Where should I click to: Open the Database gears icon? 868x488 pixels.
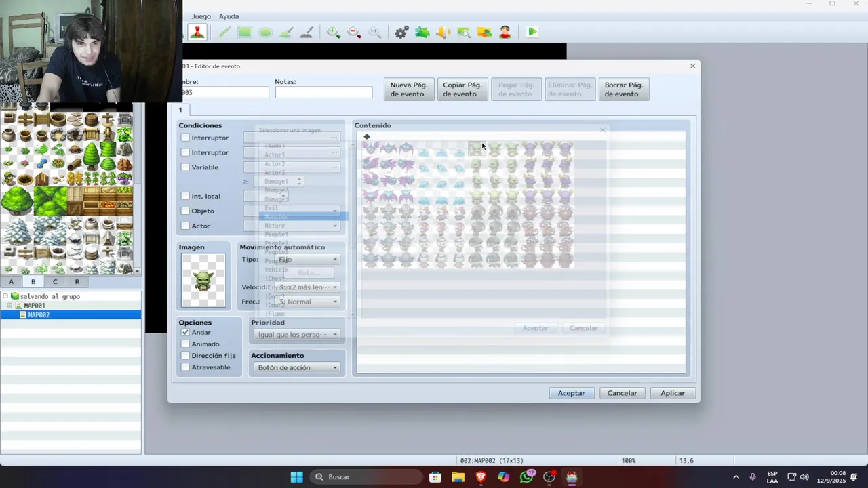point(401,32)
